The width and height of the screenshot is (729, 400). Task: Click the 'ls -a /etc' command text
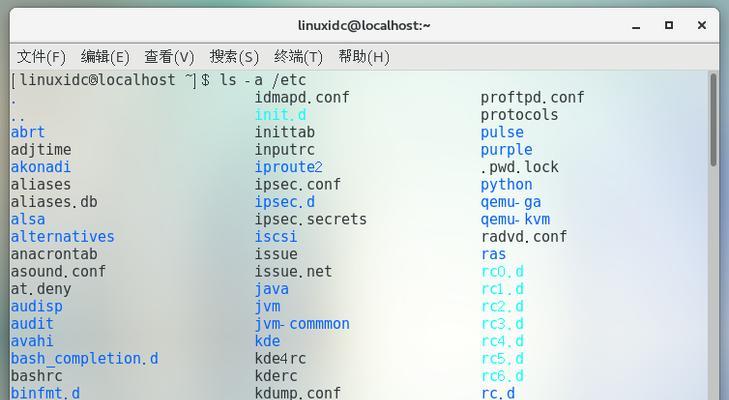[x=263, y=80]
